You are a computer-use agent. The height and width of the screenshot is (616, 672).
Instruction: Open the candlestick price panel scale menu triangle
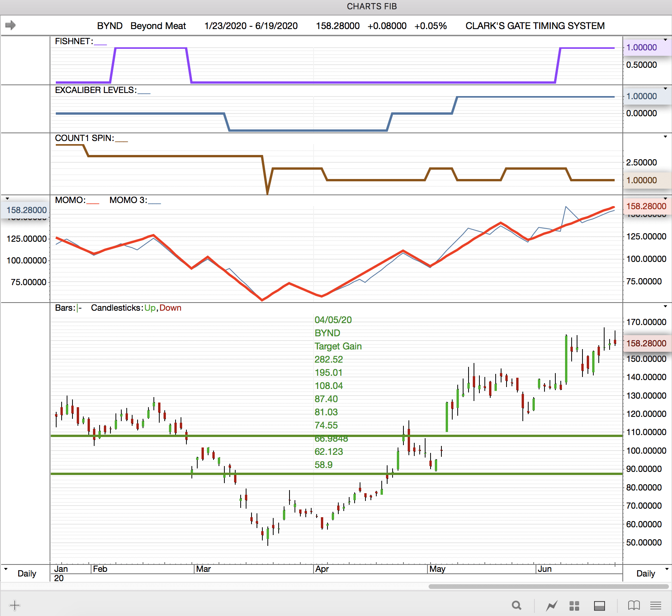(x=665, y=306)
